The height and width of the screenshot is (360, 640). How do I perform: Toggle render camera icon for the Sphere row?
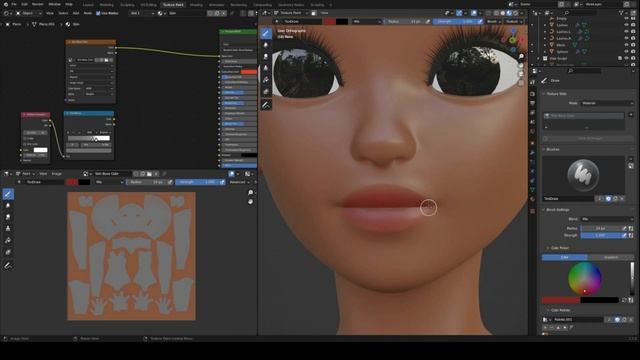click(x=633, y=51)
